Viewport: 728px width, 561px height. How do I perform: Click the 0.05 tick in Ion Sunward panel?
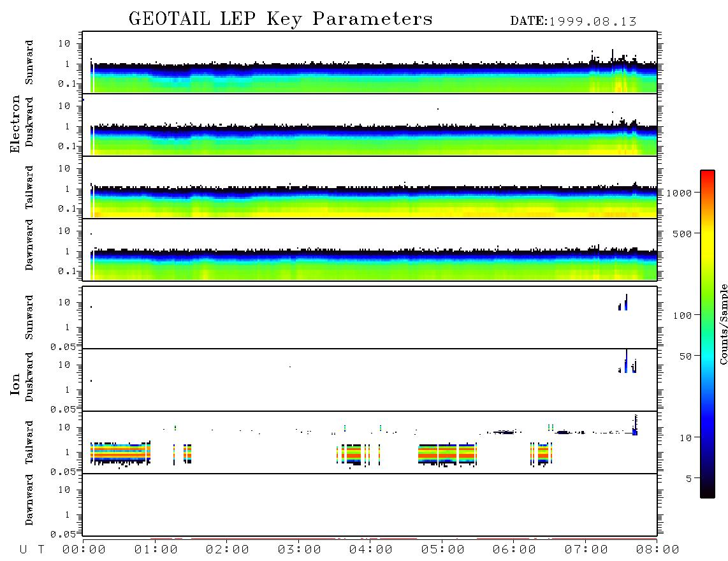click(x=63, y=347)
